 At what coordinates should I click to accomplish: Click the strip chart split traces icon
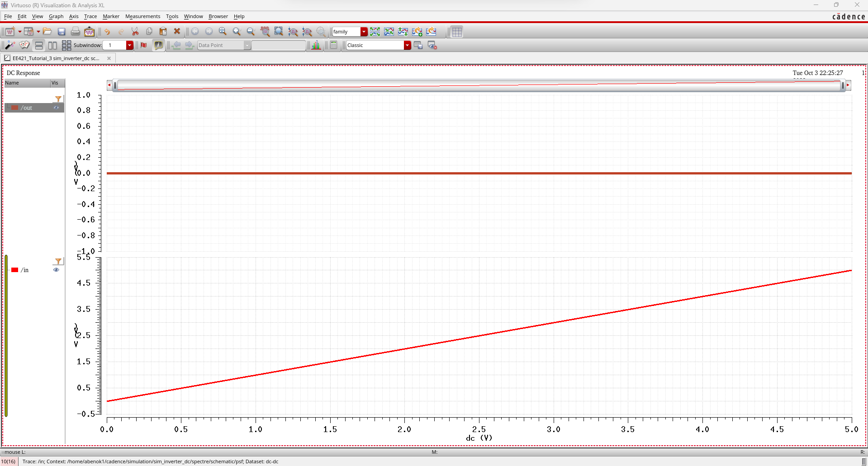[x=375, y=32]
